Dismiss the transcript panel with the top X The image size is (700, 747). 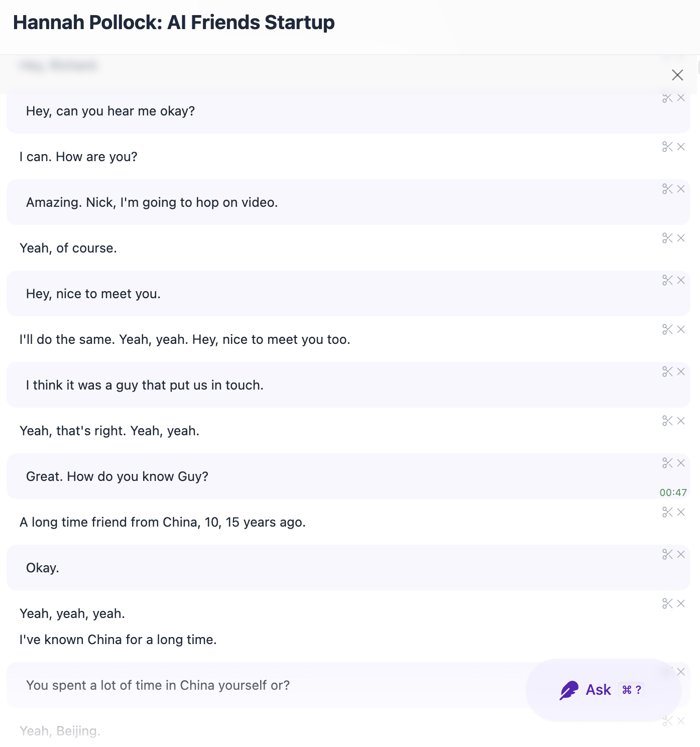tap(677, 75)
